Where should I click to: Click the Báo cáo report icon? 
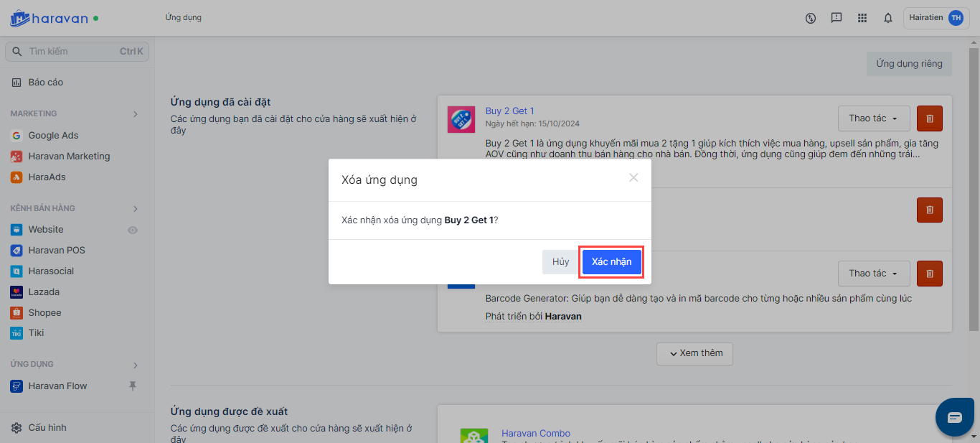pyautogui.click(x=16, y=83)
